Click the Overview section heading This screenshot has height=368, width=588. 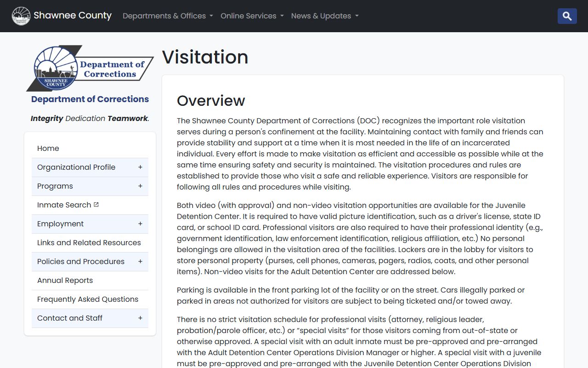pyautogui.click(x=211, y=100)
